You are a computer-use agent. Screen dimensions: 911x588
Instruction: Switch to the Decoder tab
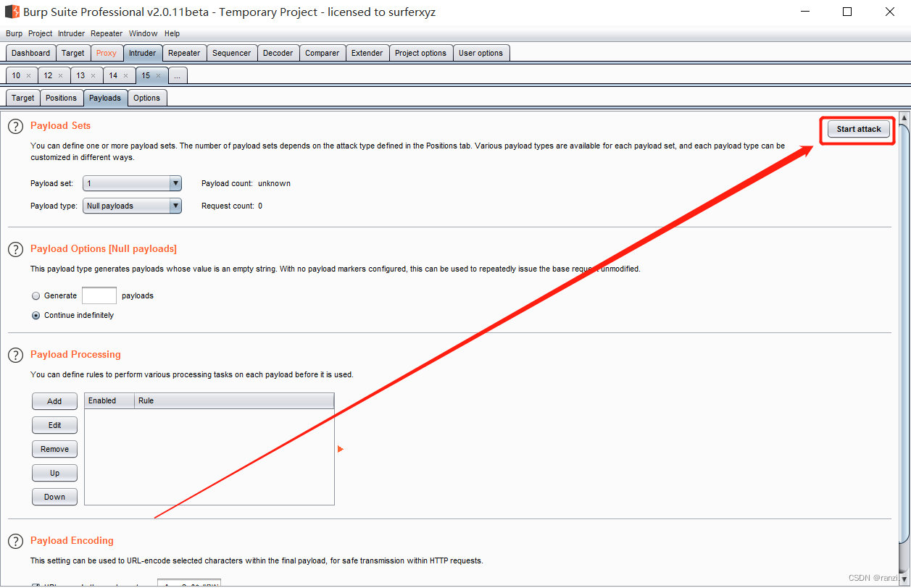278,53
